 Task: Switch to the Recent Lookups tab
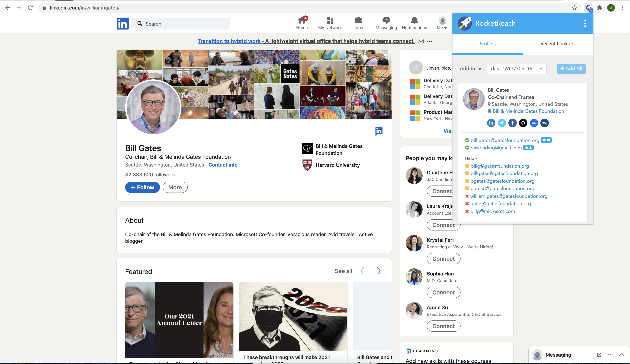[558, 44]
